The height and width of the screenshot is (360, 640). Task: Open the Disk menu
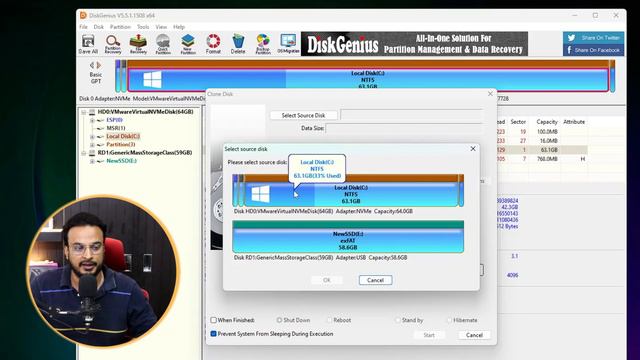[x=99, y=27]
